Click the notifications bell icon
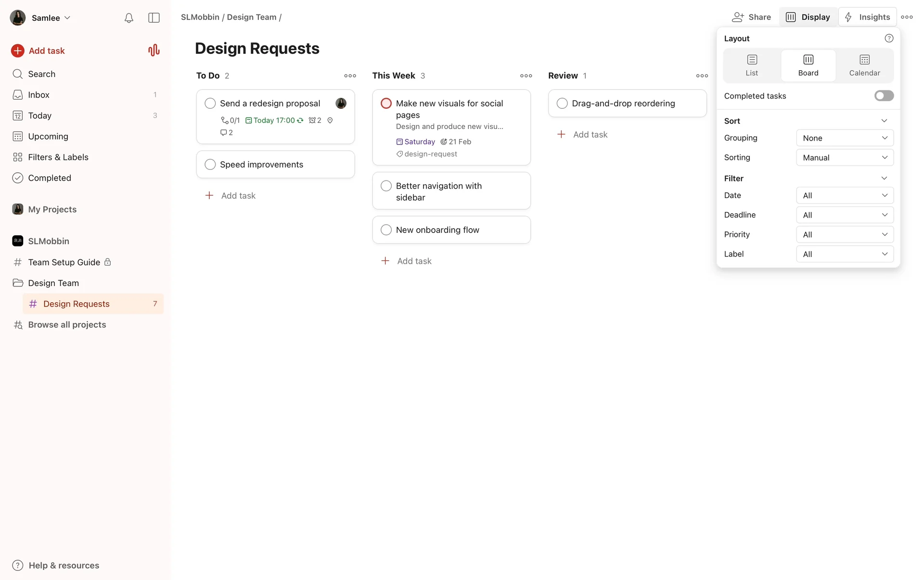 click(x=128, y=18)
